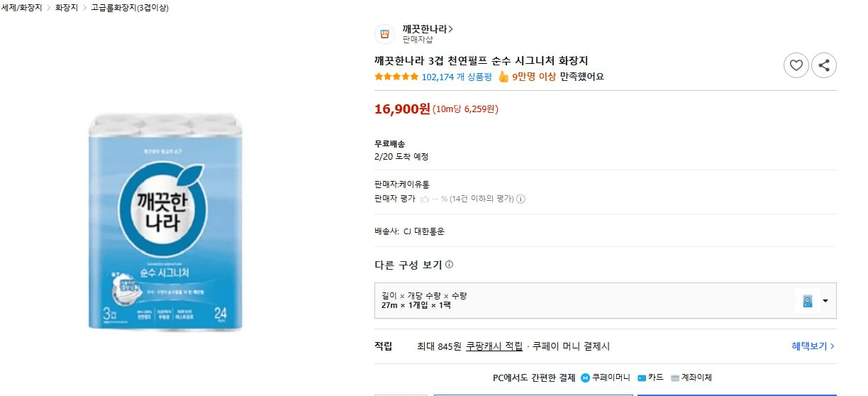Click the 쿠팡캐시 적립 link
868x396 pixels.
coord(494,346)
